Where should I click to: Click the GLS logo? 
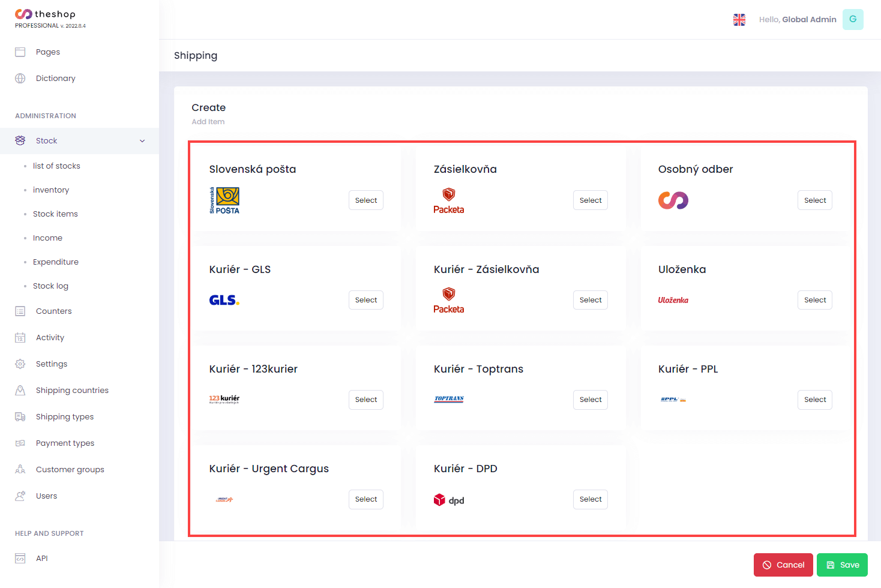pos(224,300)
